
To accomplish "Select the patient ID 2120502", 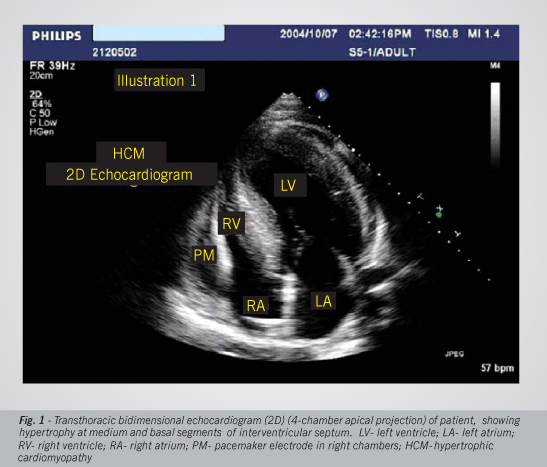I will [x=114, y=52].
